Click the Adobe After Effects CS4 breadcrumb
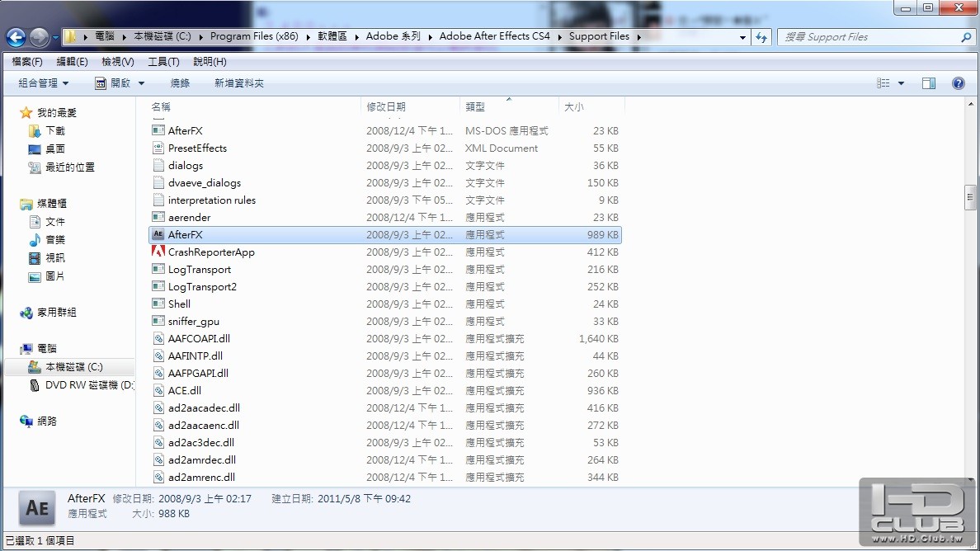 494,36
